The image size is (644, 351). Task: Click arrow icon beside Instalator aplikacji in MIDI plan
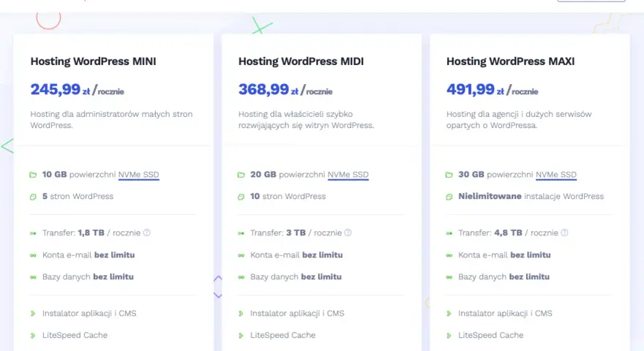pyautogui.click(x=241, y=314)
